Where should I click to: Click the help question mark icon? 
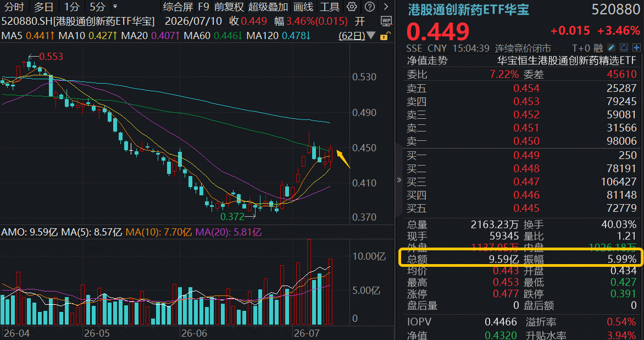click(x=370, y=7)
